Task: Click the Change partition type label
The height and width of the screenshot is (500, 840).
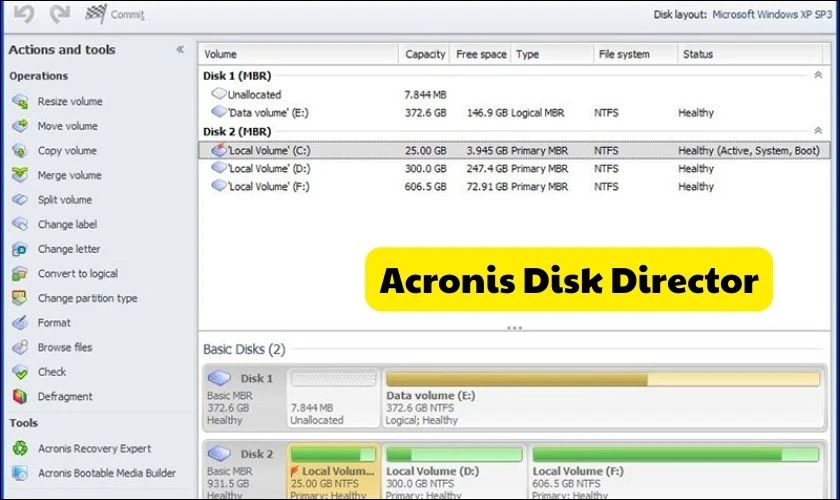Action: (87, 298)
